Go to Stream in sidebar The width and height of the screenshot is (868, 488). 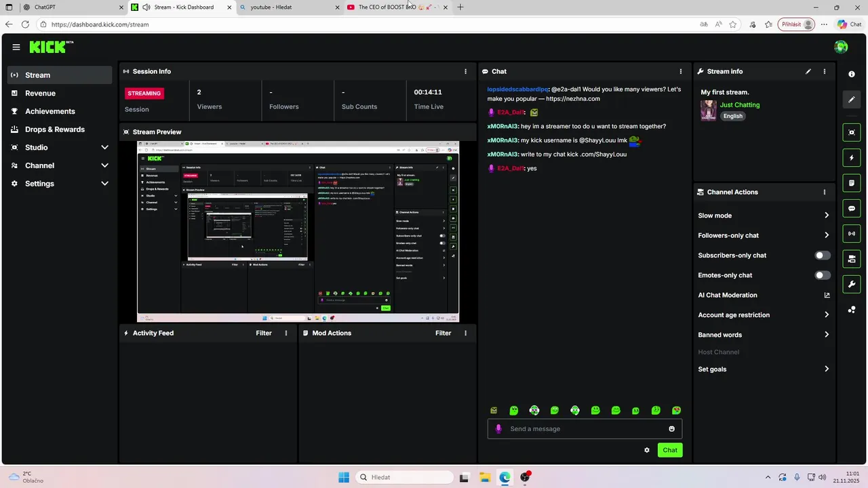point(60,75)
